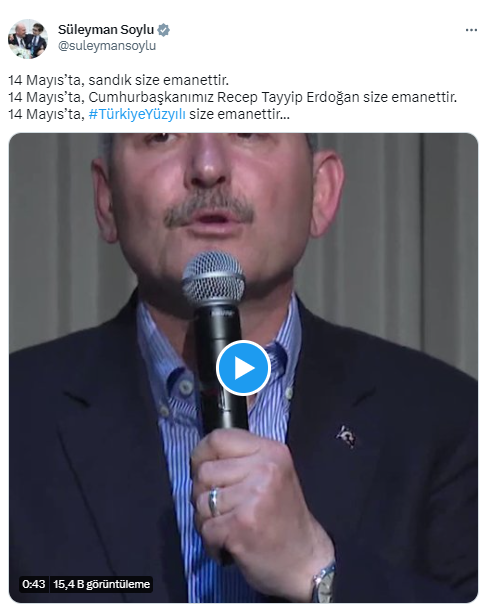The width and height of the screenshot is (488, 610).
Task: Click the blue verified badge icon
Action: coord(163,30)
